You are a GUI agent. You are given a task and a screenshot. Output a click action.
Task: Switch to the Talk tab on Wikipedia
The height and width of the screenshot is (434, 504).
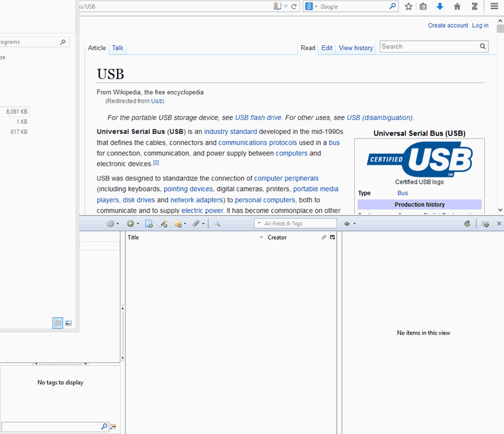pyautogui.click(x=118, y=48)
